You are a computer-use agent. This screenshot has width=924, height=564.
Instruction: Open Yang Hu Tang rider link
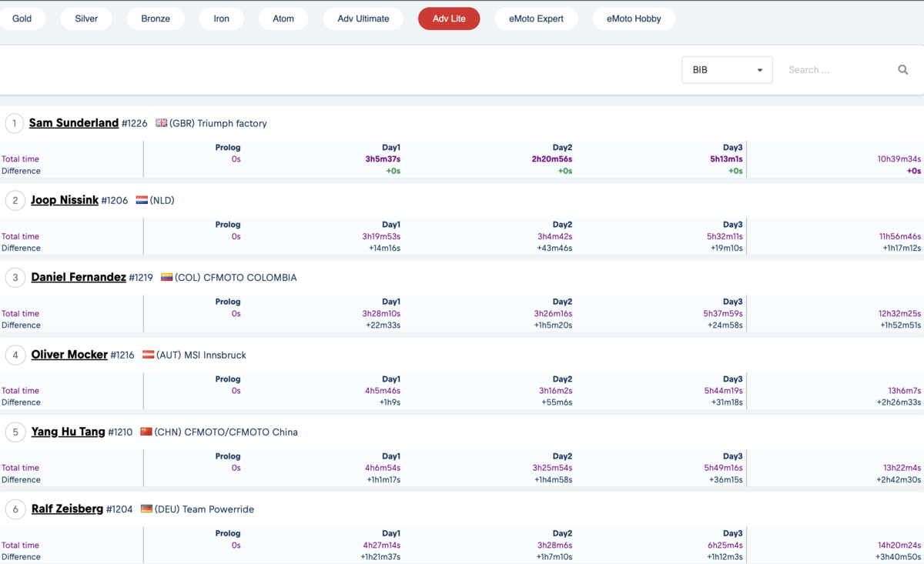pos(68,432)
